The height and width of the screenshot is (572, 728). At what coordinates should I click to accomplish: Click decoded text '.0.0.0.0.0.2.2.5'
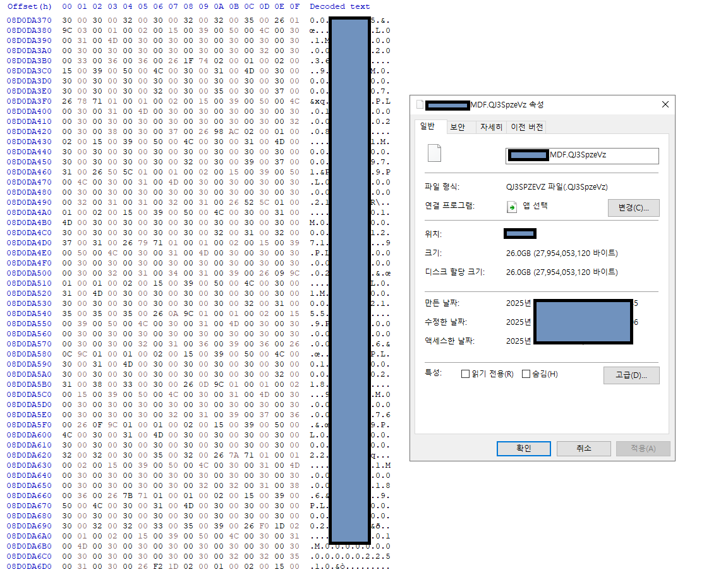coord(350,556)
